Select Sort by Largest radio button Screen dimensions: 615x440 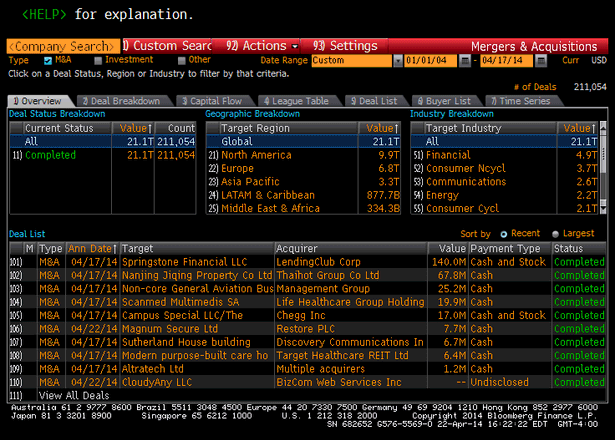click(x=555, y=234)
